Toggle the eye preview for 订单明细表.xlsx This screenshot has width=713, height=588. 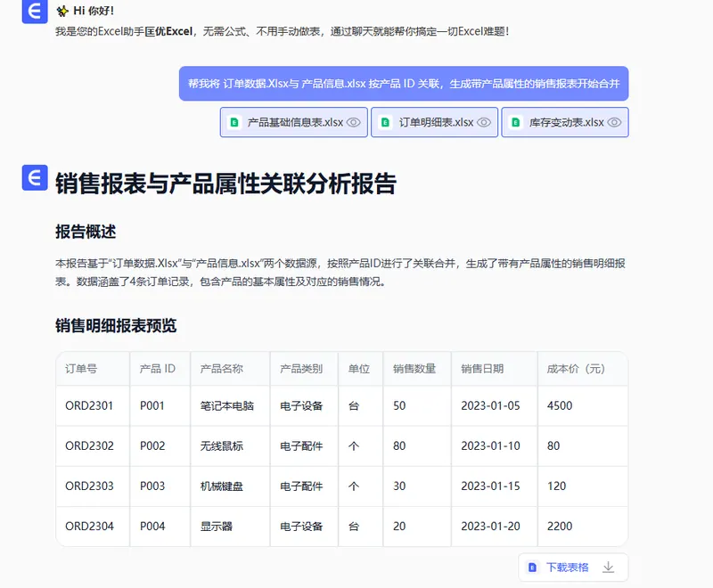click(484, 123)
